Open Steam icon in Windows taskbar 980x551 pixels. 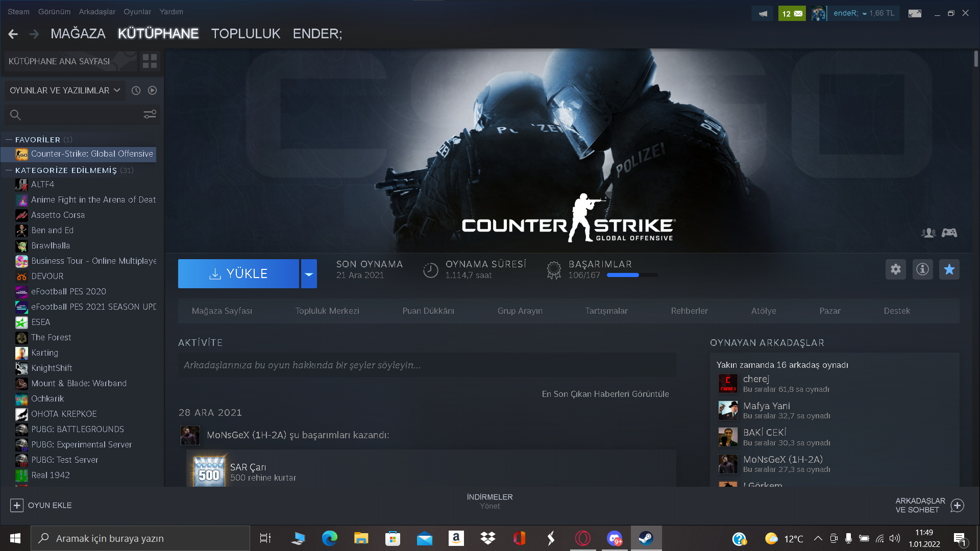coord(646,538)
